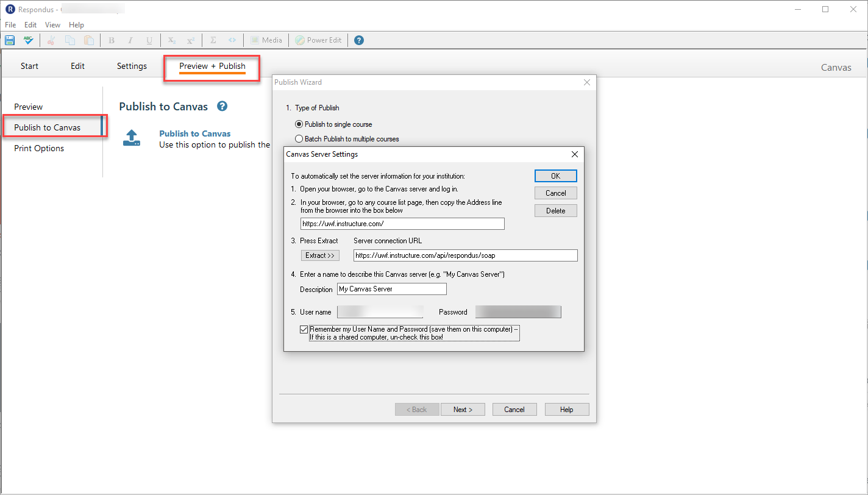Apply Superscript formatting icon
Image resolution: width=868 pixels, height=495 pixels.
pos(191,40)
